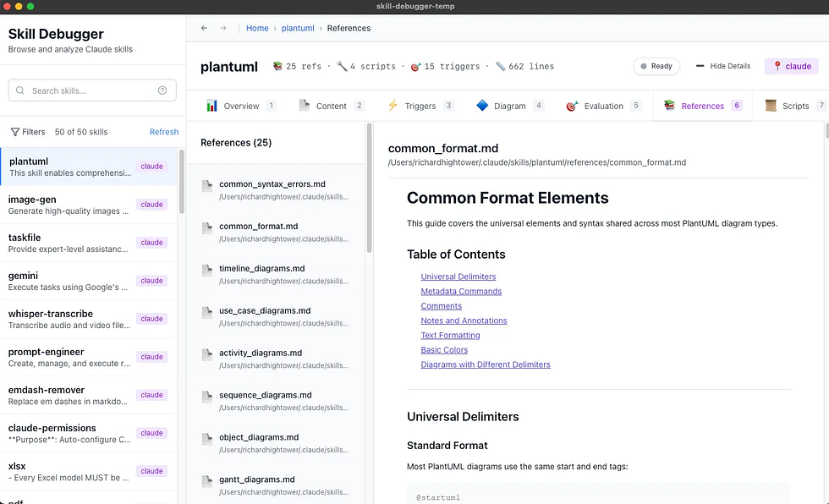
Task: Click the Filters funnel icon
Action: pyautogui.click(x=14, y=132)
